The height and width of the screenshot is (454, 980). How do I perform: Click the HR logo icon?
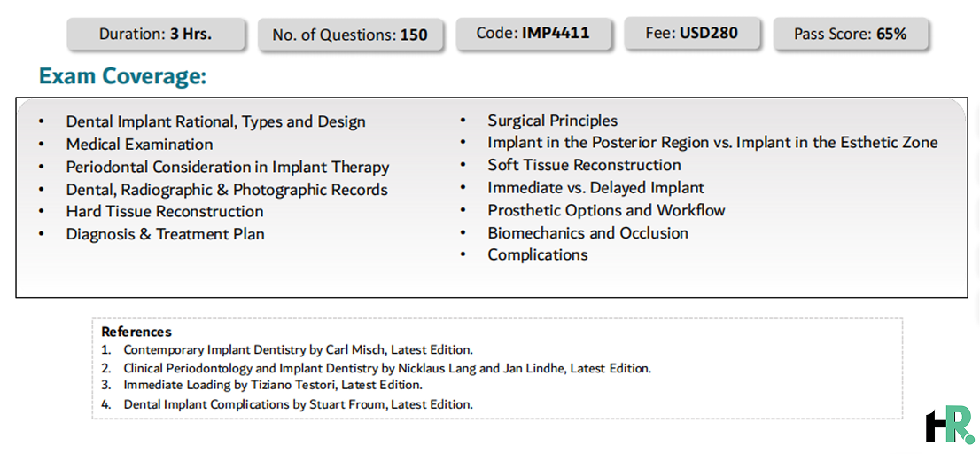click(949, 425)
